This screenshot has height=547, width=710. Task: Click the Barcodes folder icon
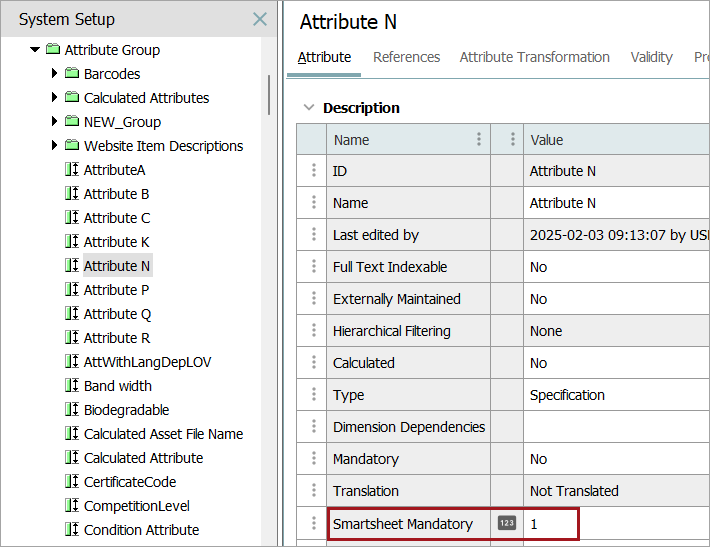tap(72, 72)
